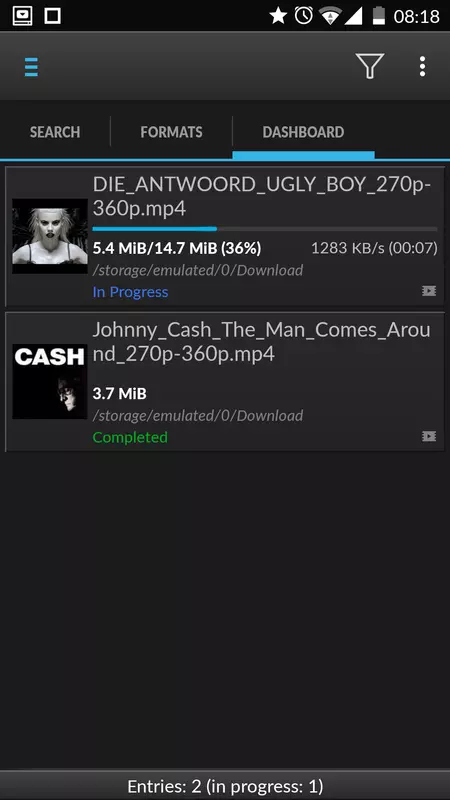Viewport: 450px width, 800px height.
Task: Tap the filter funnel icon
Action: [369, 66]
